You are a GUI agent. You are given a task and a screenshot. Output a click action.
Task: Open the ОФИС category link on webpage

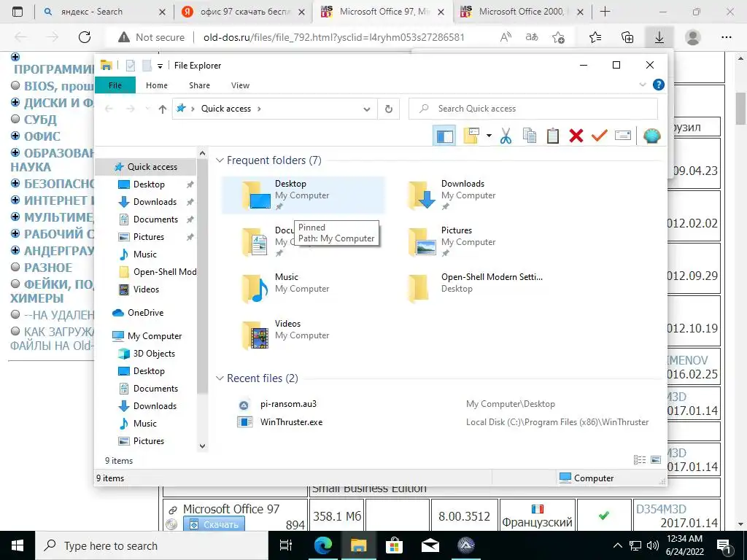coord(42,136)
